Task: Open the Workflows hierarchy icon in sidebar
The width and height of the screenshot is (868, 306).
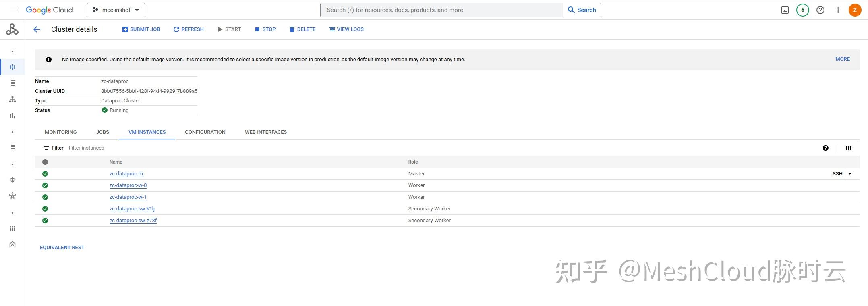Action: pyautogui.click(x=12, y=99)
